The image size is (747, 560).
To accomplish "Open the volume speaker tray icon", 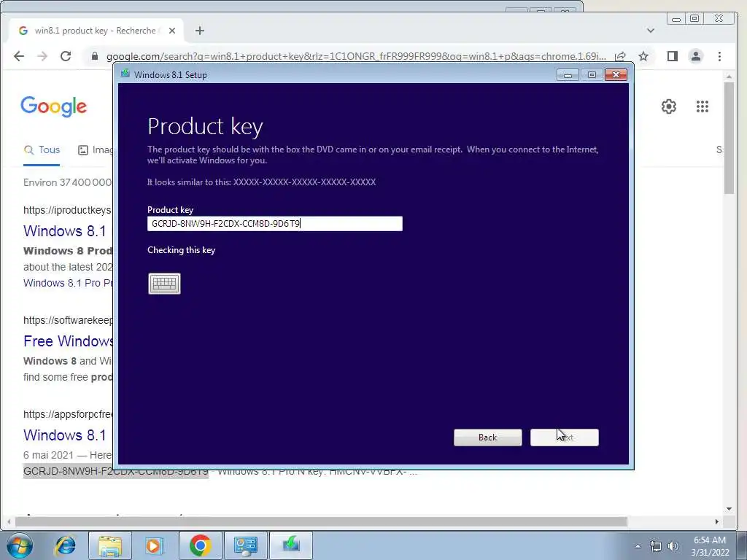I will coord(673,546).
